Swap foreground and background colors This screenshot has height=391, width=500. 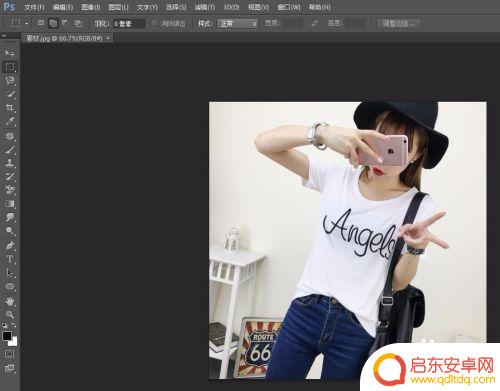coord(14,325)
